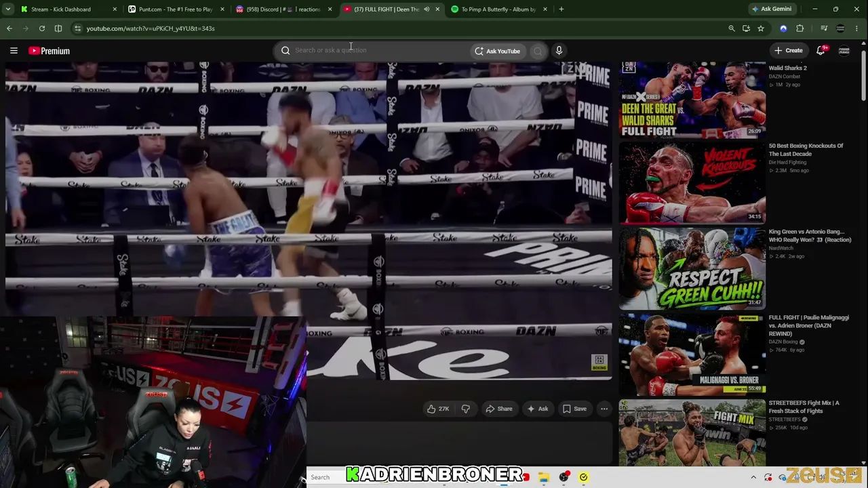Install app icon in the address bar
This screenshot has height=488, width=868.
(746, 28)
